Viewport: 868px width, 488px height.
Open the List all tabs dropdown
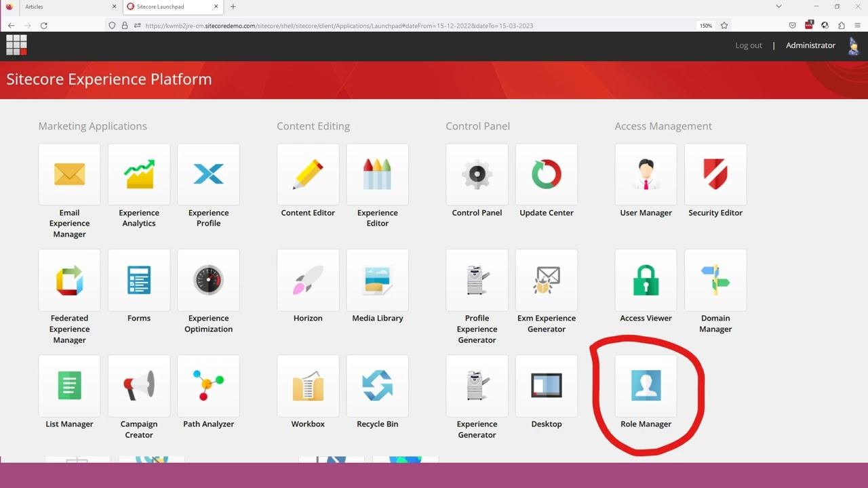point(778,7)
